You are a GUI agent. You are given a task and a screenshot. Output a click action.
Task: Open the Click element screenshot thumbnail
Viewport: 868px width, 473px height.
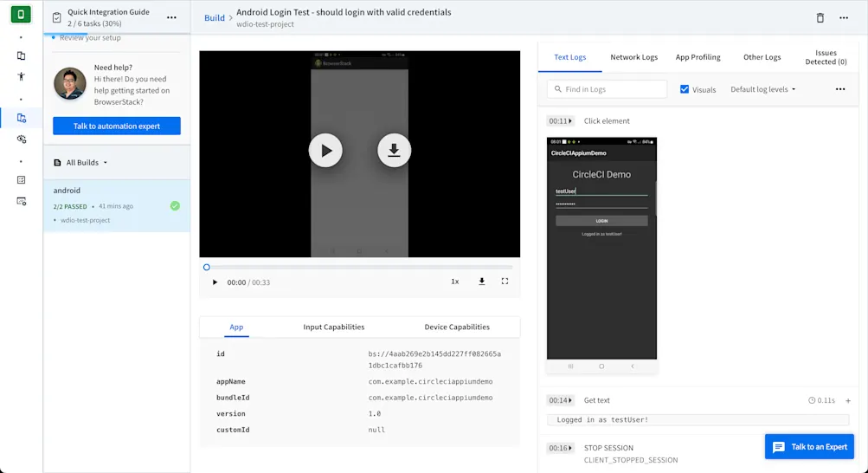pos(601,255)
